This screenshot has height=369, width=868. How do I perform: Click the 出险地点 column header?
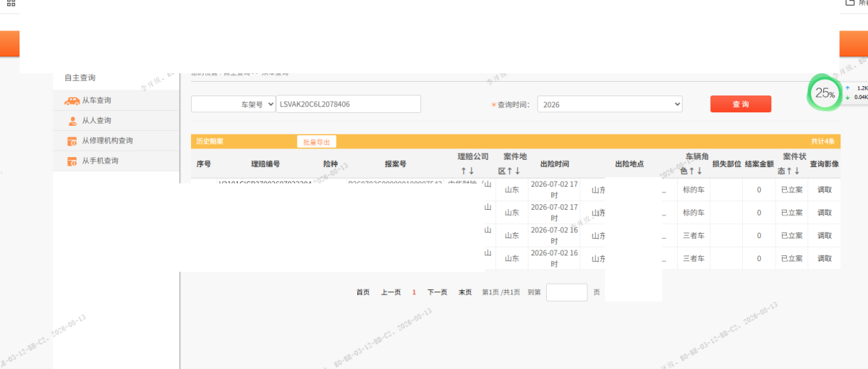[x=629, y=164]
